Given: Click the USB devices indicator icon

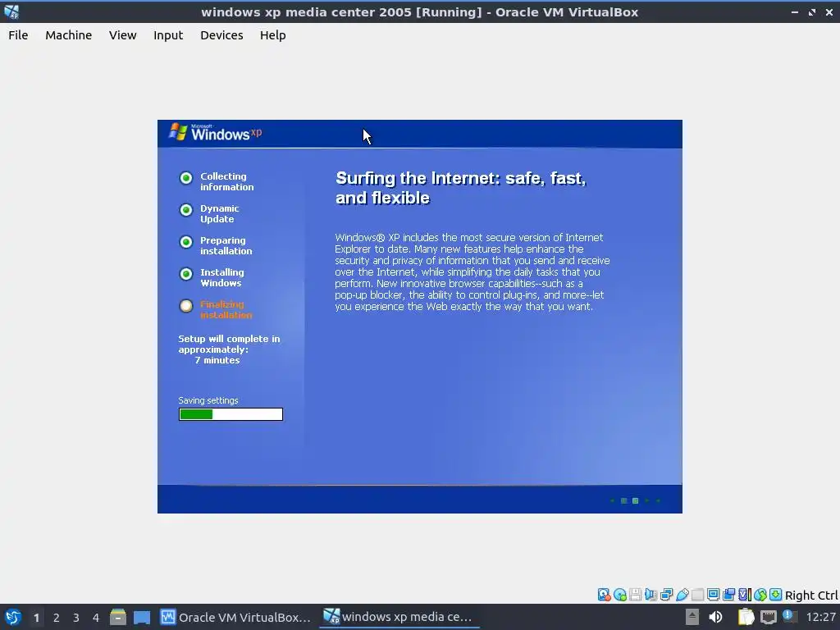Looking at the screenshot, I should pos(682,595).
